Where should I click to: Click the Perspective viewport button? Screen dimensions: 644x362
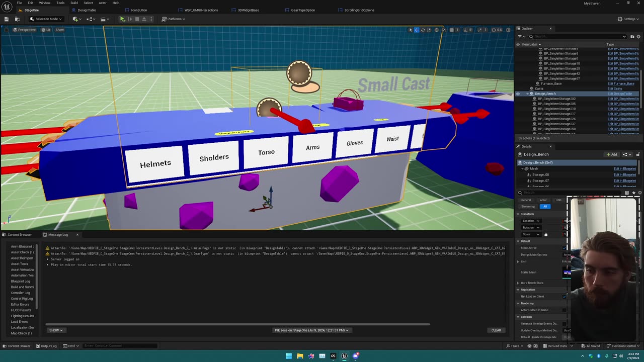tap(25, 30)
